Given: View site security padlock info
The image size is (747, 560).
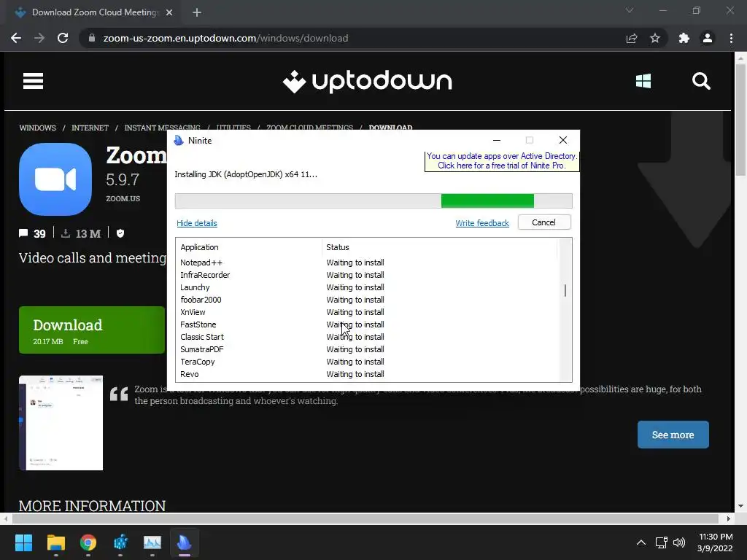Looking at the screenshot, I should pos(92,38).
